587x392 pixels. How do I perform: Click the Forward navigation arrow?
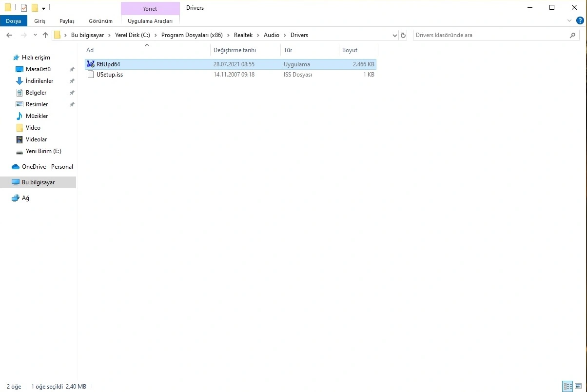pyautogui.click(x=23, y=35)
